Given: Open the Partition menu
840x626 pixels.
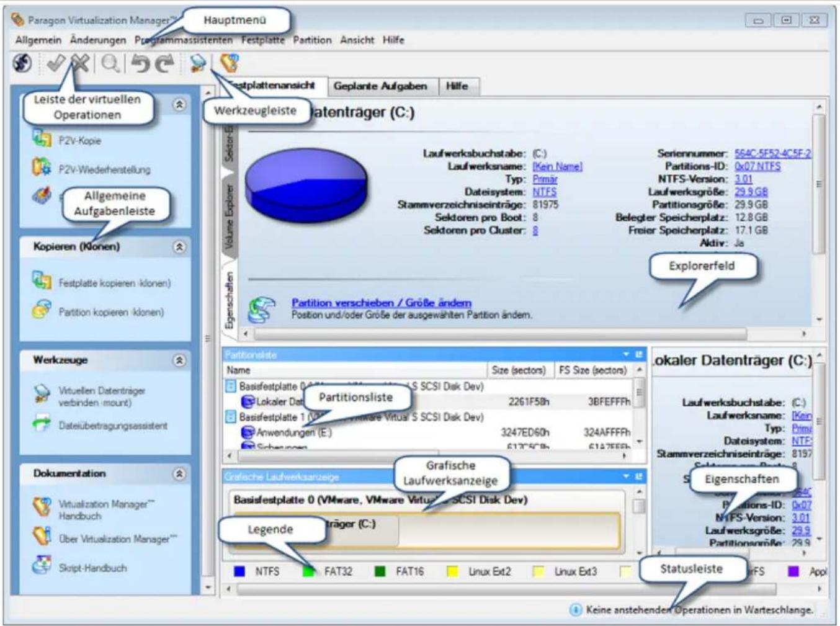Looking at the screenshot, I should [x=312, y=40].
